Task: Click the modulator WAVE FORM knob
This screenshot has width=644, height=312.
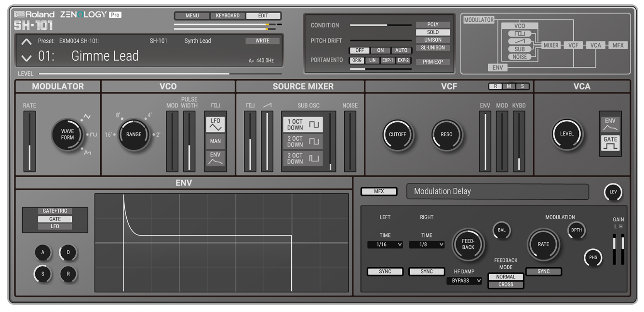Action: (67, 135)
